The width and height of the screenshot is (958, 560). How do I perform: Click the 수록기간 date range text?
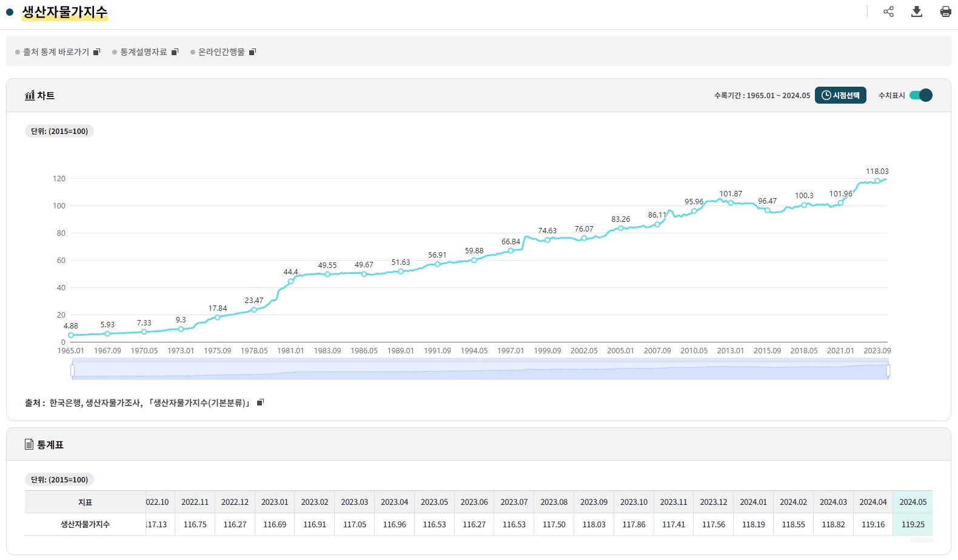(x=762, y=96)
